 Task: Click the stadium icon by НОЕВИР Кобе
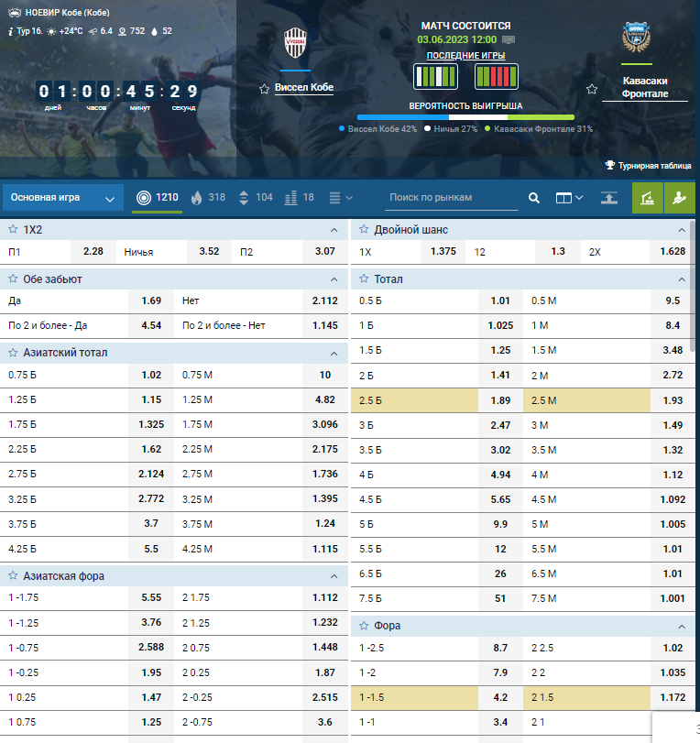point(16,12)
